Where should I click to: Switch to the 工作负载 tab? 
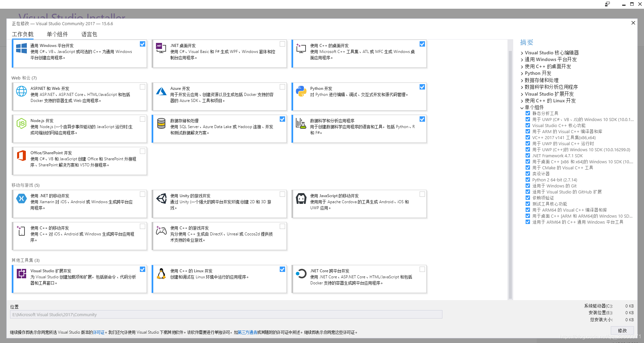23,34
